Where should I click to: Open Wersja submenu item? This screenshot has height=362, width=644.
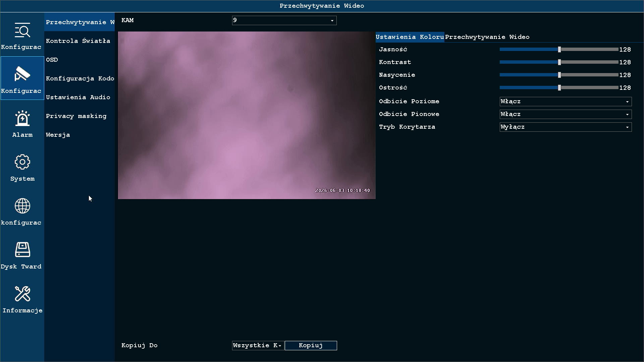(79, 135)
